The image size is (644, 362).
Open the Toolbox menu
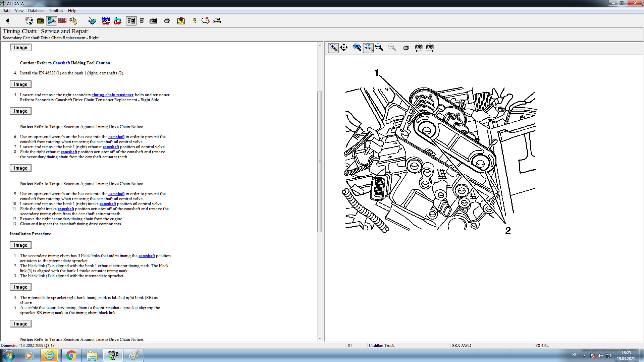[x=56, y=11]
